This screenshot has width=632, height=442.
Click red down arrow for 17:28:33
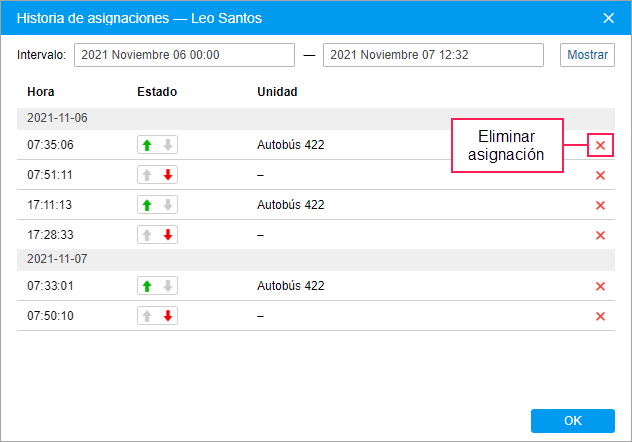point(168,235)
